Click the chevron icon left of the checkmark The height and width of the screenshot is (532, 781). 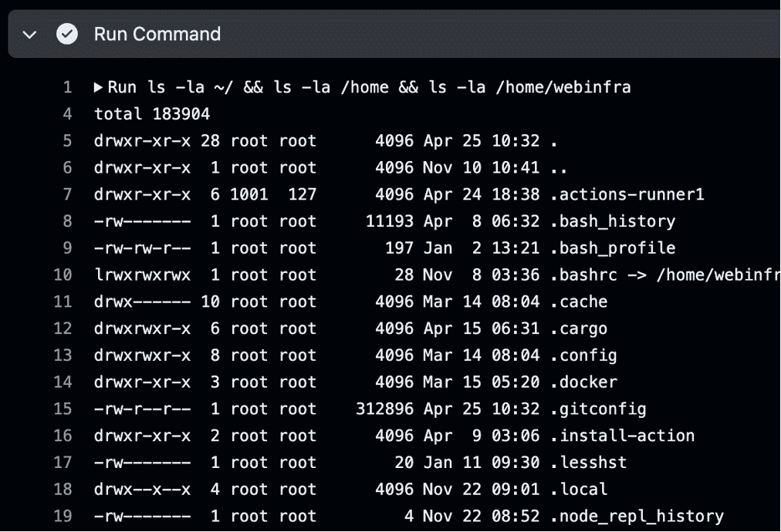coord(29,34)
